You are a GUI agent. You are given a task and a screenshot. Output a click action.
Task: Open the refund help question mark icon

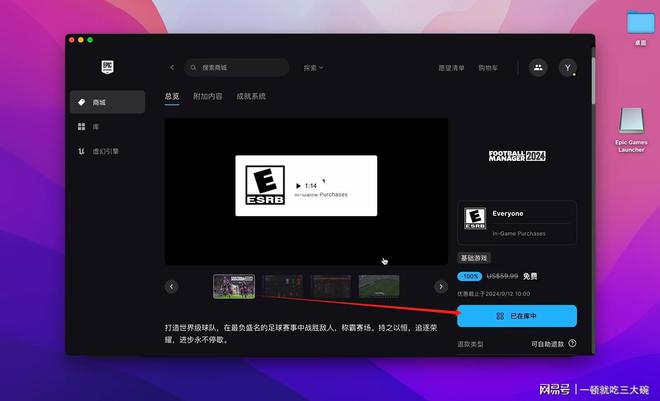point(572,343)
